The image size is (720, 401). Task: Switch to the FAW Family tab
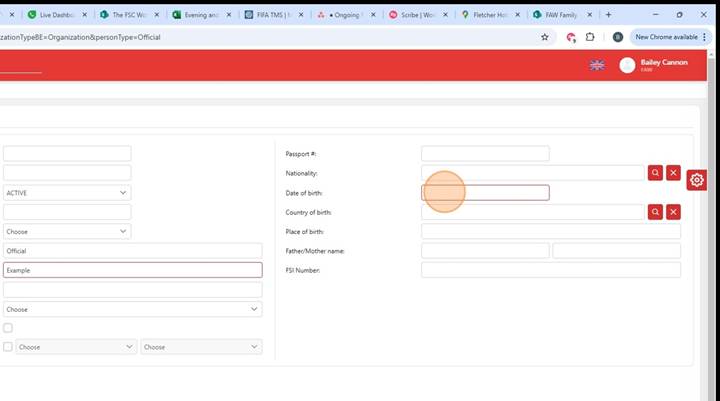[x=561, y=15]
